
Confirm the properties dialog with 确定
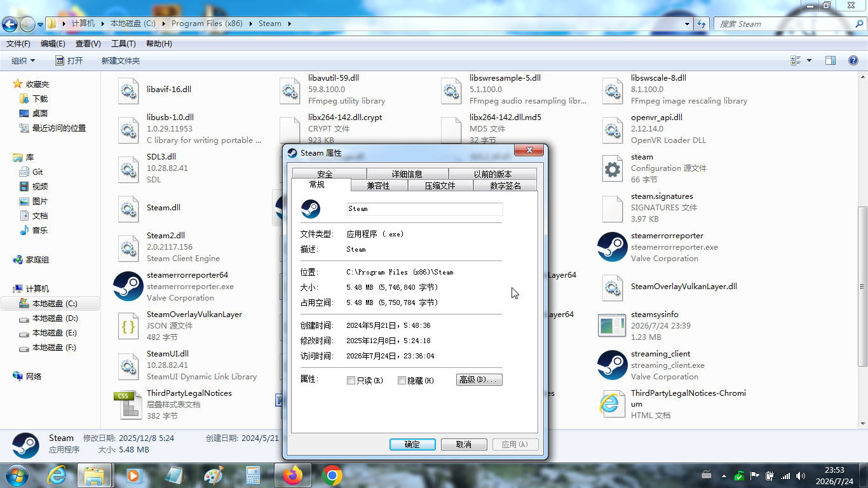[x=412, y=444]
